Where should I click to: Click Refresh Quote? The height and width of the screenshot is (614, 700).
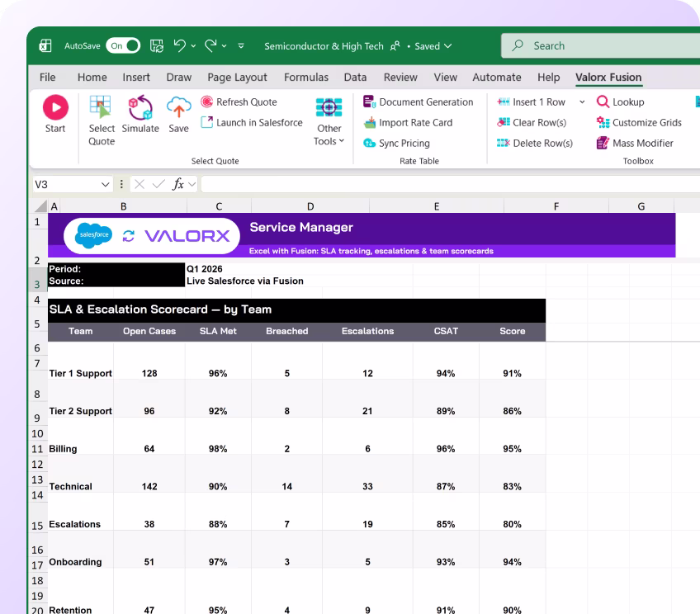239,102
